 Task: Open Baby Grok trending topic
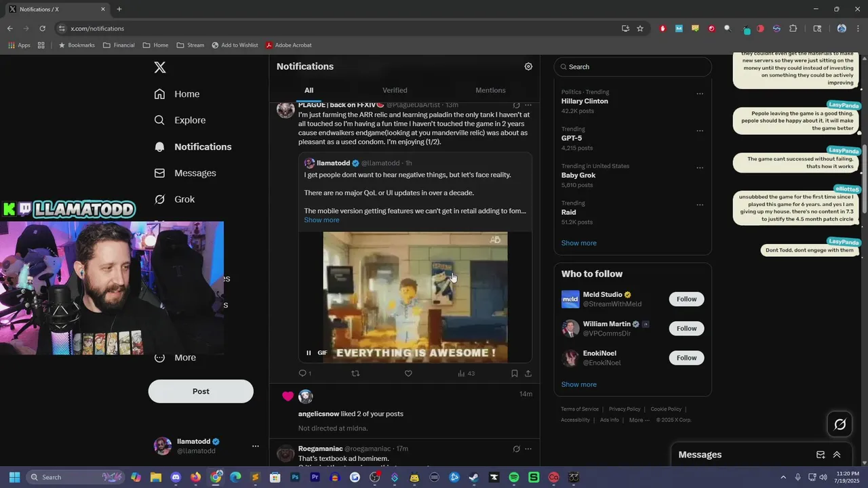tap(578, 175)
